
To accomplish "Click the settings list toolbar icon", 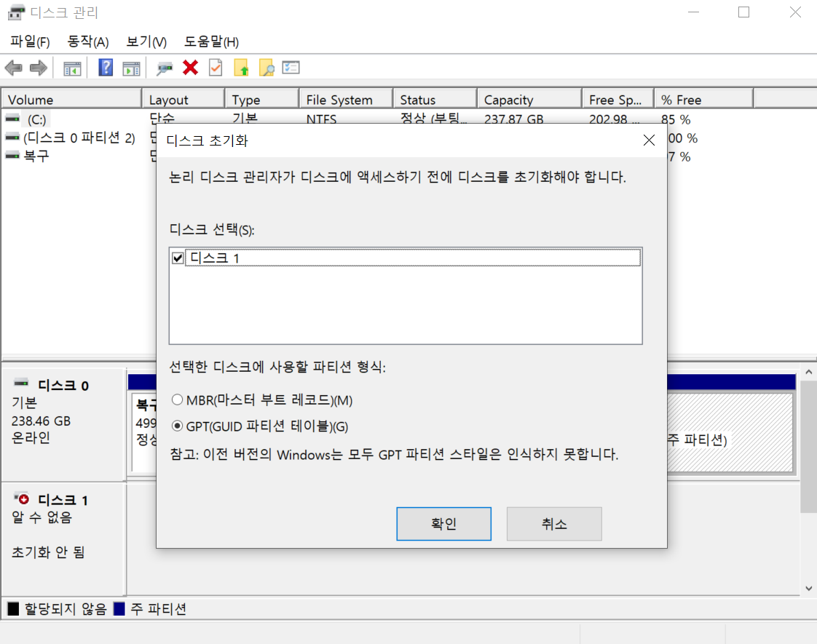I will (x=291, y=67).
